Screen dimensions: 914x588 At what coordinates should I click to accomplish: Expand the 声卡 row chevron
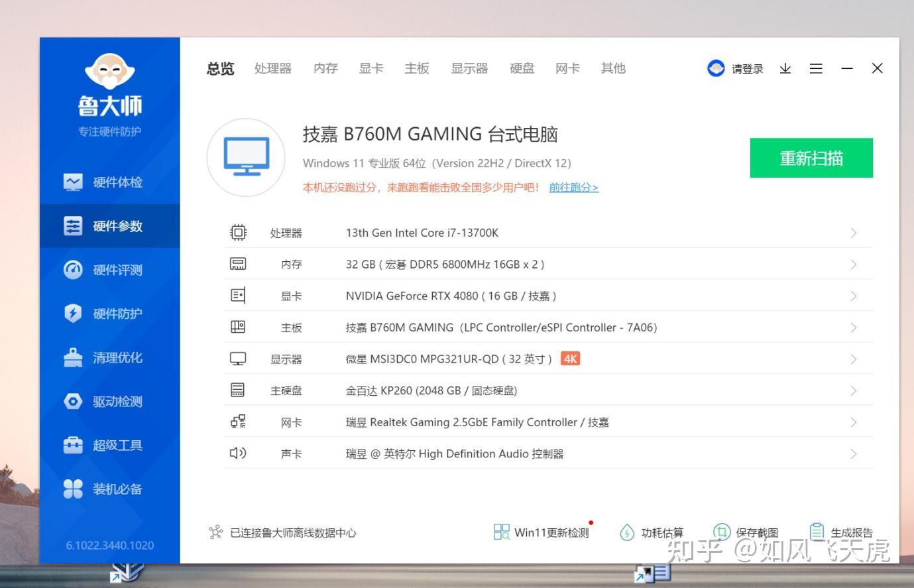854,454
